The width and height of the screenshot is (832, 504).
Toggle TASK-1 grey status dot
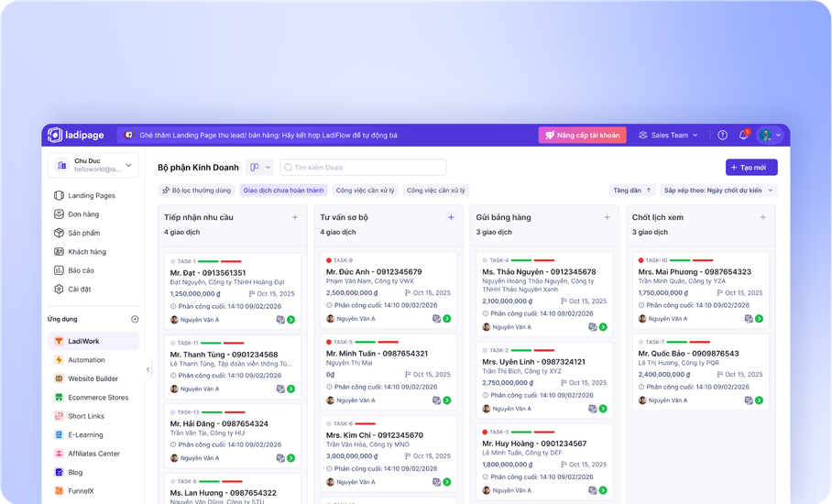[172, 261]
